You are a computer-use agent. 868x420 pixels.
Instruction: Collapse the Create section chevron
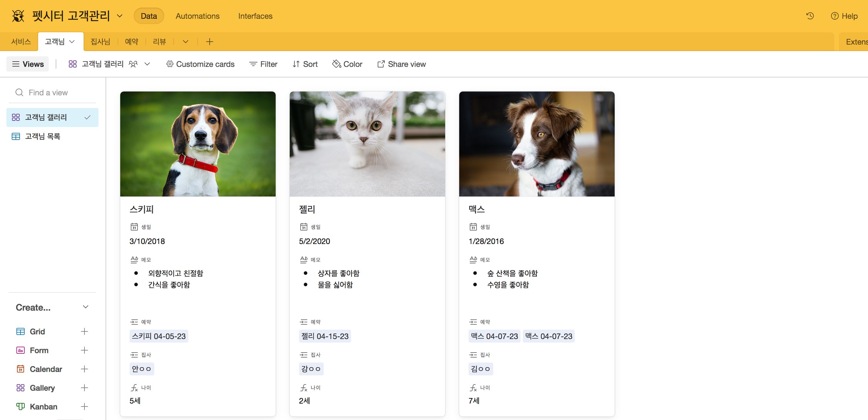coord(86,307)
